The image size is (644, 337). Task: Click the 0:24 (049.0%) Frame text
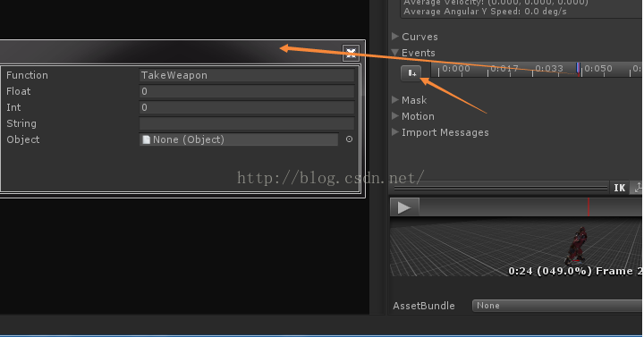(x=575, y=271)
